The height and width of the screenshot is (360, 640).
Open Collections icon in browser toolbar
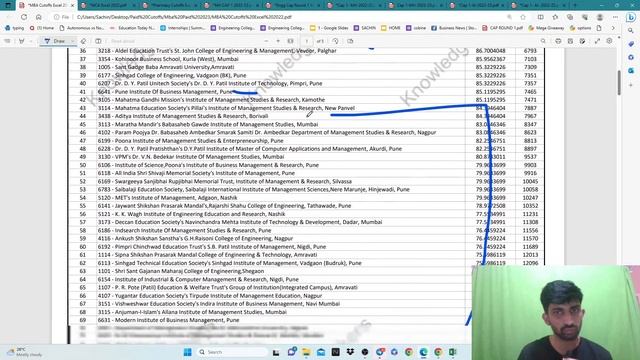click(x=570, y=17)
